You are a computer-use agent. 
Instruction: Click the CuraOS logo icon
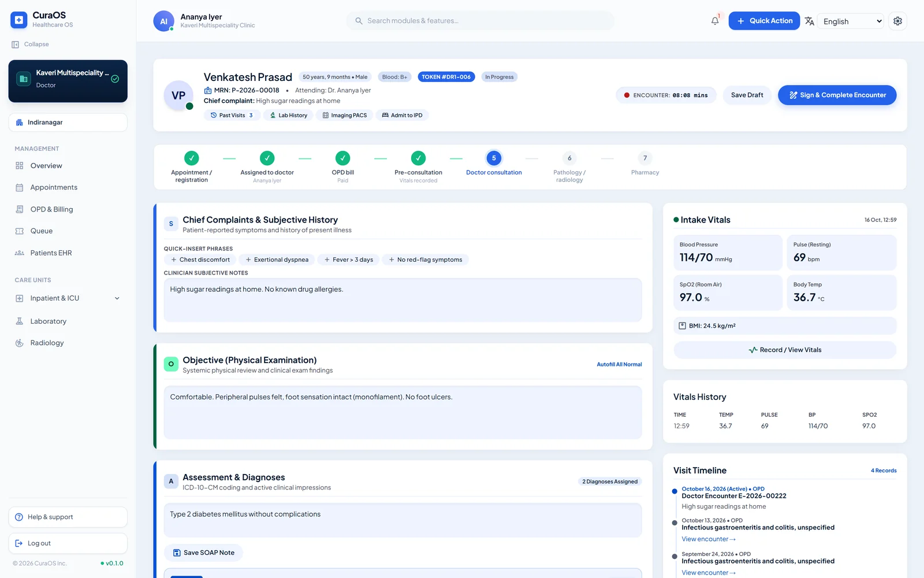point(18,20)
